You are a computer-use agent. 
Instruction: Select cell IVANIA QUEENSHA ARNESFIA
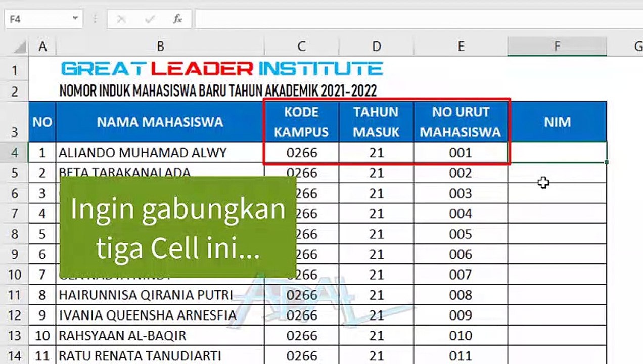pyautogui.click(x=160, y=315)
